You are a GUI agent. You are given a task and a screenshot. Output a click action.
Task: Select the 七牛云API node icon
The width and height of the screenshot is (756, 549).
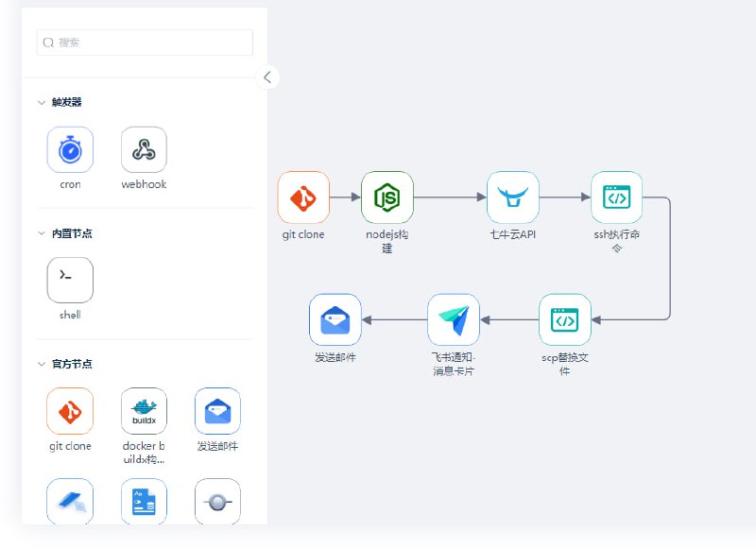[511, 197]
